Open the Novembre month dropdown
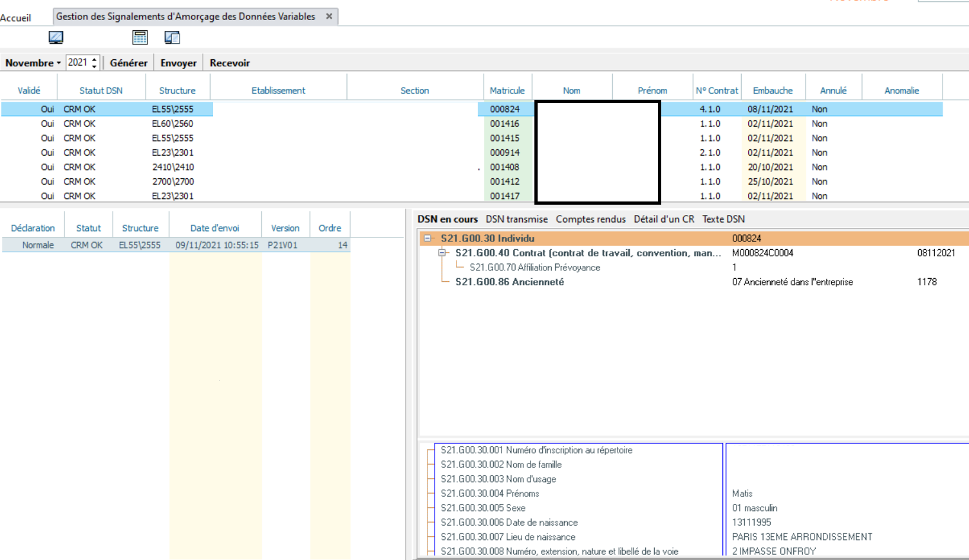Viewport: 969px width, 560px height. 33,62
